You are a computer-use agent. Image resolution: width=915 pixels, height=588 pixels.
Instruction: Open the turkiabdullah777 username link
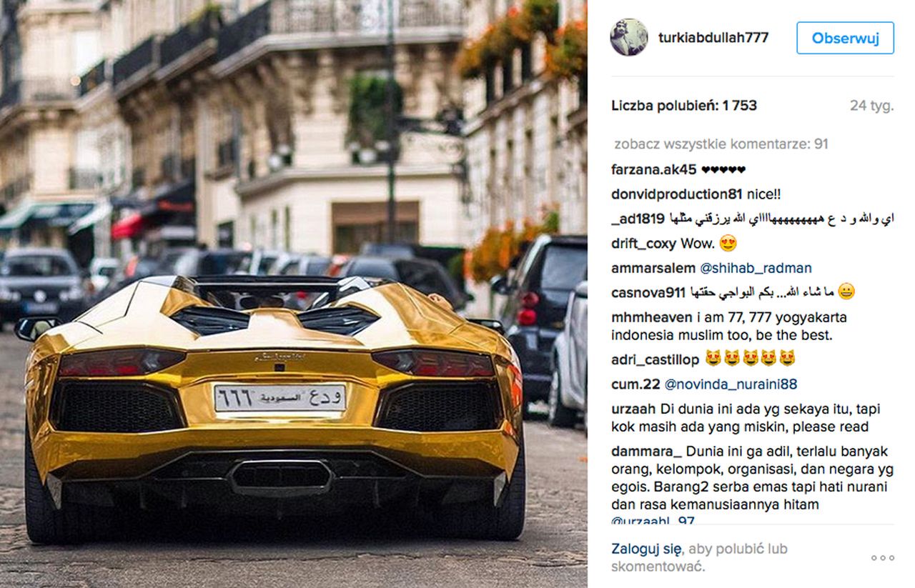pos(713,38)
